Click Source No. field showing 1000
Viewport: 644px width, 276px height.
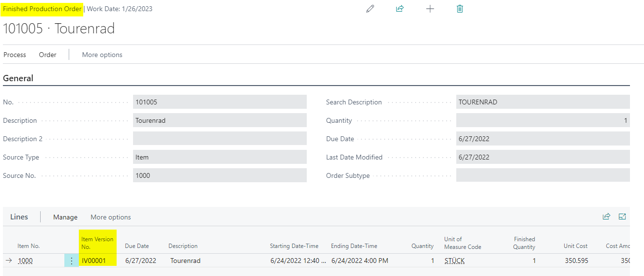point(220,175)
